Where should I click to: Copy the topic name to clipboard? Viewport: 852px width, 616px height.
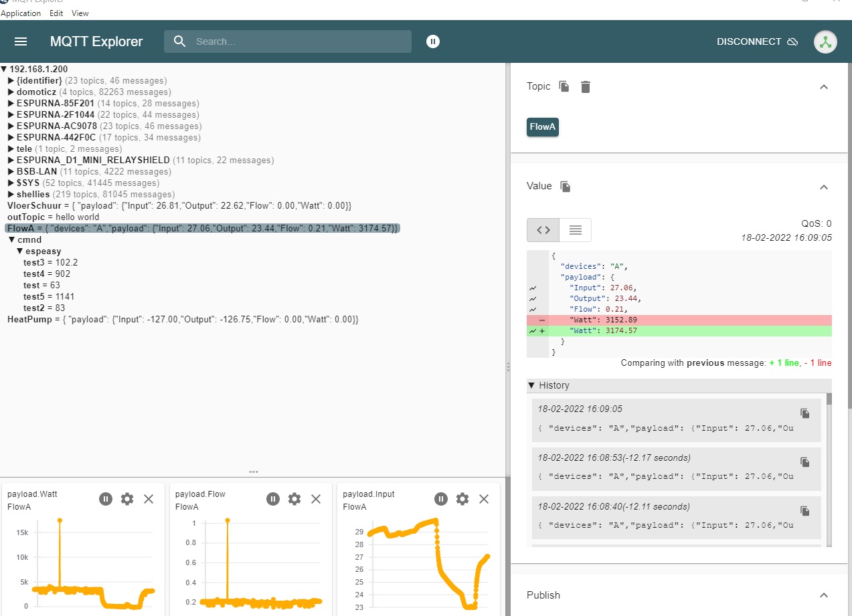(x=564, y=86)
